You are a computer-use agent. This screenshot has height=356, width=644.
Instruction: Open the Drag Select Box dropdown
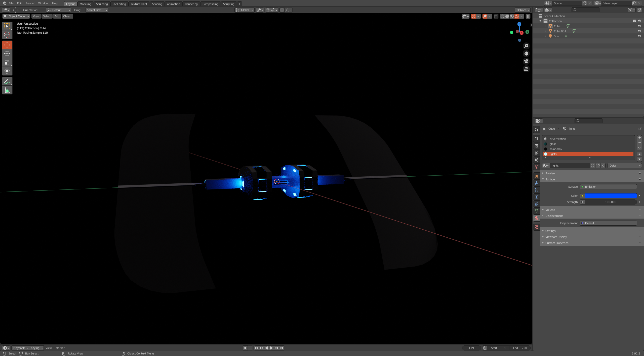[97, 10]
